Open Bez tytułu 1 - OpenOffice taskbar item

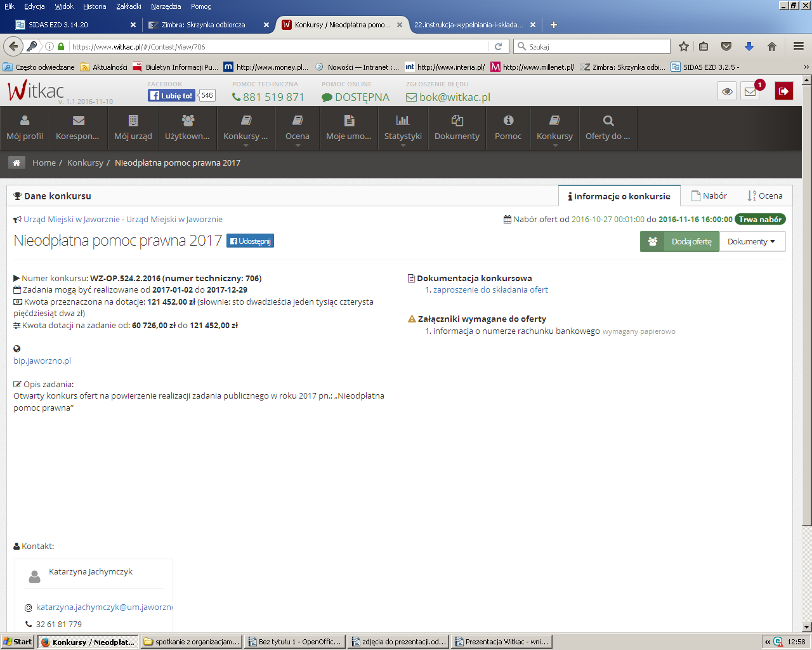[x=295, y=642]
